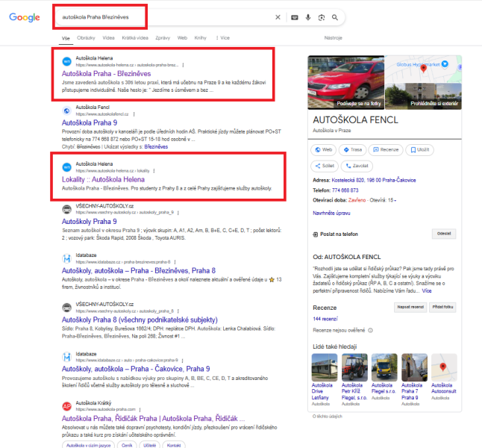This screenshot has height=448, width=482.
Task: Open Autoškoly, autoškola – Praha - Březiněves, Praha 8
Action: click(139, 271)
